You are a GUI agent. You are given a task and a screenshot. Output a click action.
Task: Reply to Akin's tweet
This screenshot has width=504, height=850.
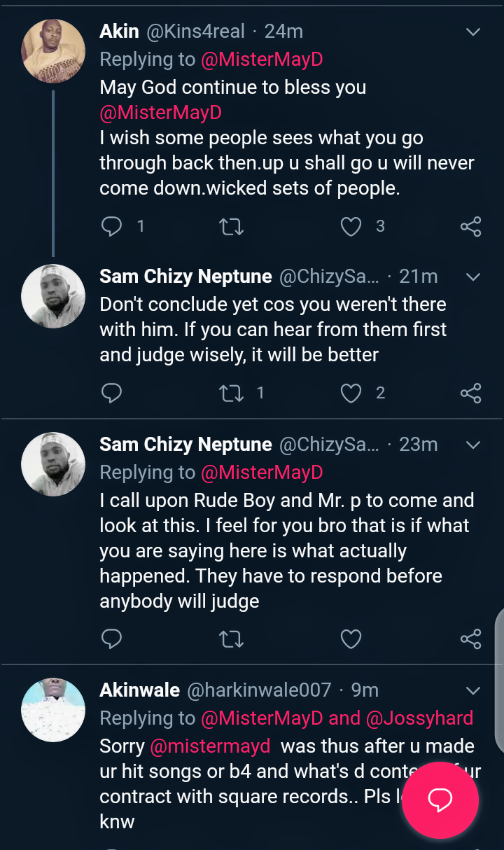click(x=112, y=226)
